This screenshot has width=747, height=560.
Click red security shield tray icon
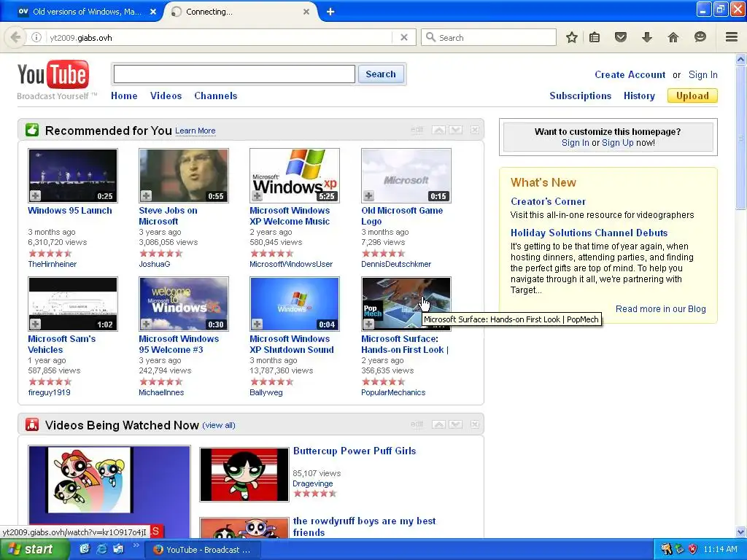coord(693,549)
